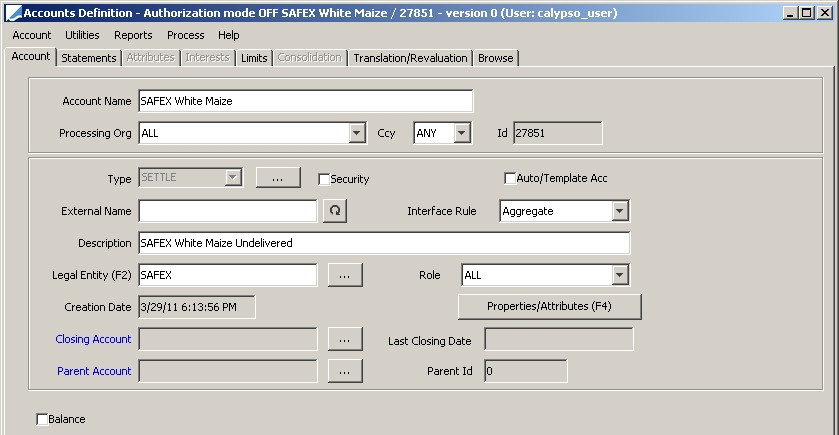839x435 pixels.
Task: Click the ellipsis button for Closing Account
Action: tap(345, 339)
